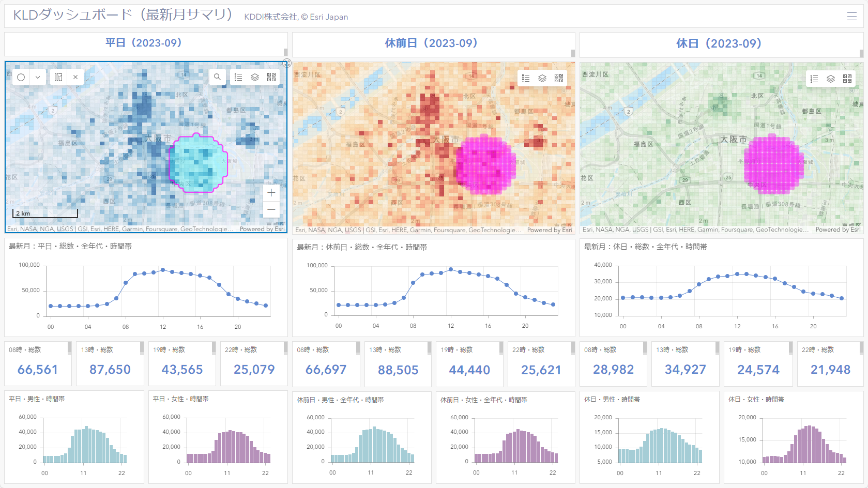Open basemap gallery on the 休日 map
The width and height of the screenshot is (868, 488).
click(x=847, y=79)
